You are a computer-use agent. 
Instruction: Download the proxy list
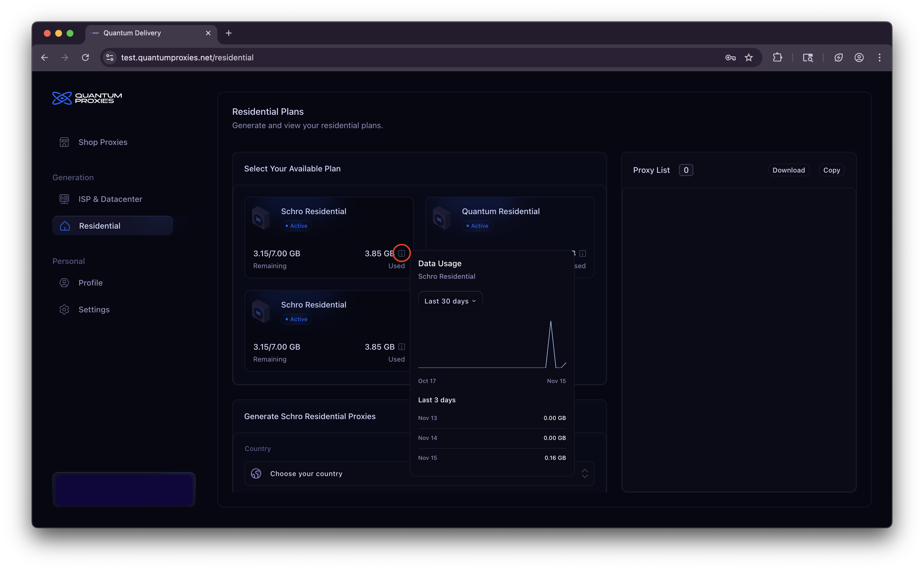click(788, 170)
